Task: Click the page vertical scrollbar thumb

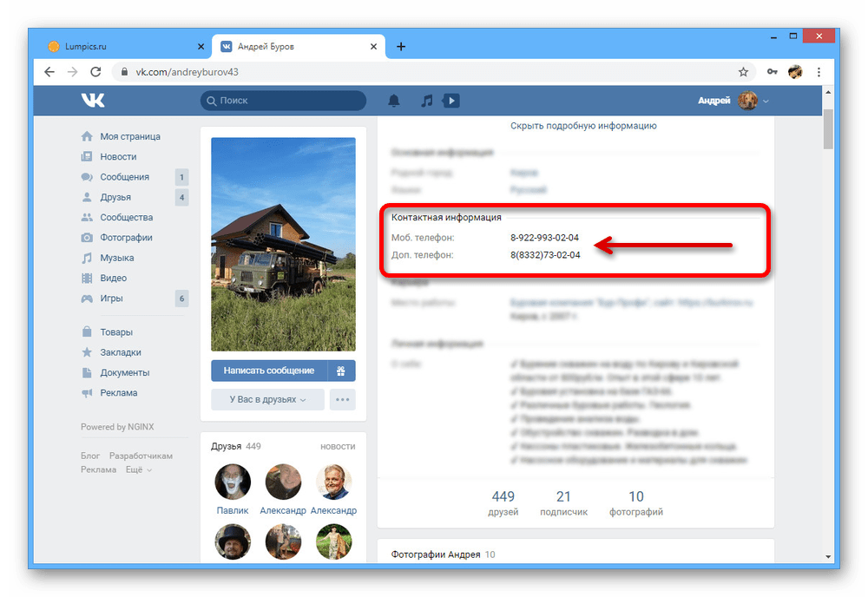Action: (828, 129)
